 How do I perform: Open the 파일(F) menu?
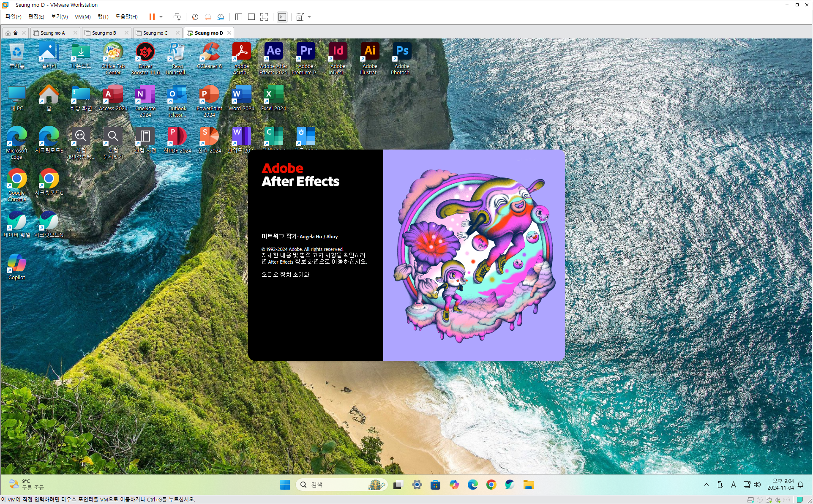pos(13,17)
